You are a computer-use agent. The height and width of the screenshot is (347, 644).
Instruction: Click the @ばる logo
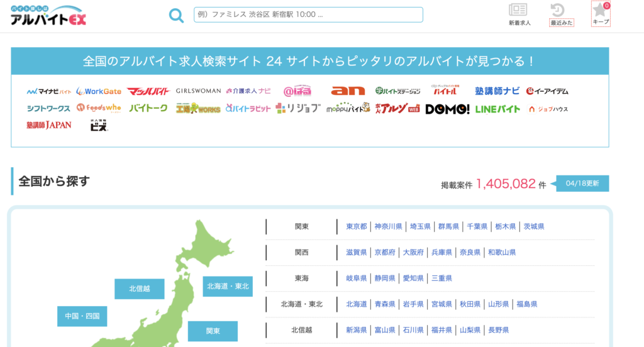(x=297, y=91)
